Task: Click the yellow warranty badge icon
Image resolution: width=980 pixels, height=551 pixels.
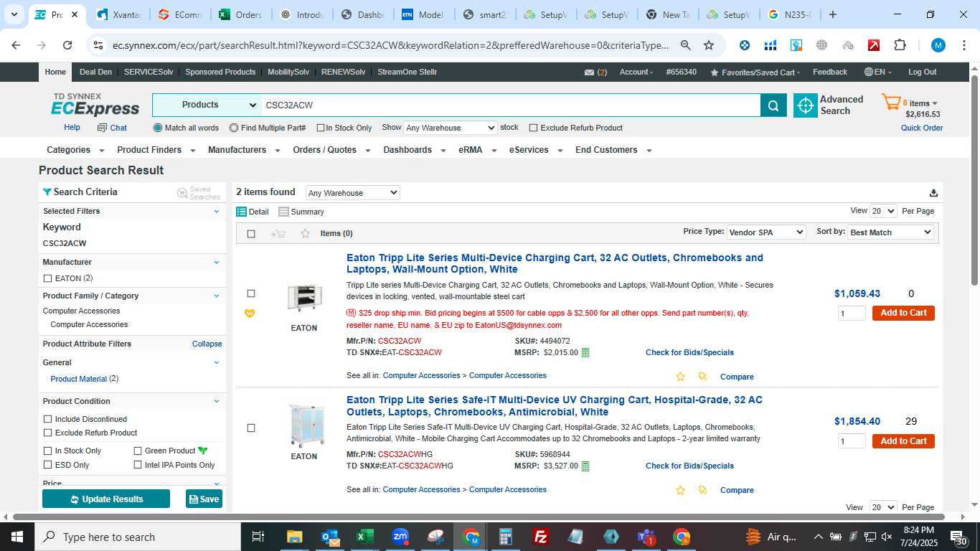Action: click(250, 314)
